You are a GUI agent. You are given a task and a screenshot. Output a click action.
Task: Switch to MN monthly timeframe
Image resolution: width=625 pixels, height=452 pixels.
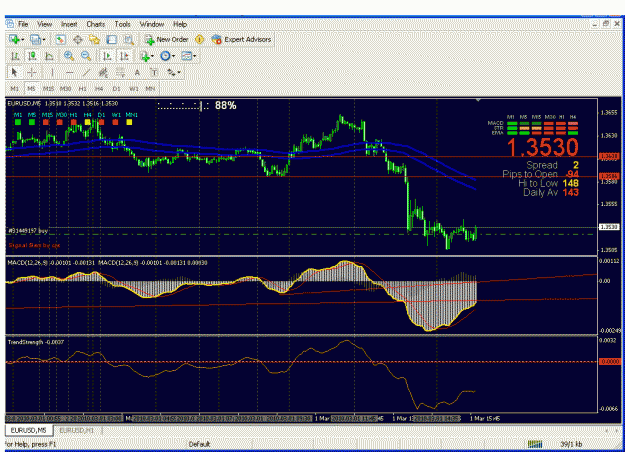click(x=150, y=88)
